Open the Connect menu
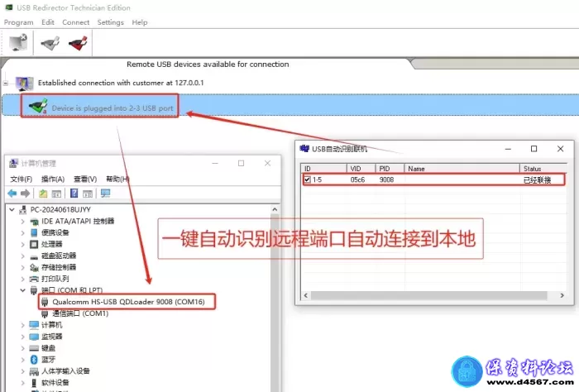The image size is (579, 392). (76, 22)
